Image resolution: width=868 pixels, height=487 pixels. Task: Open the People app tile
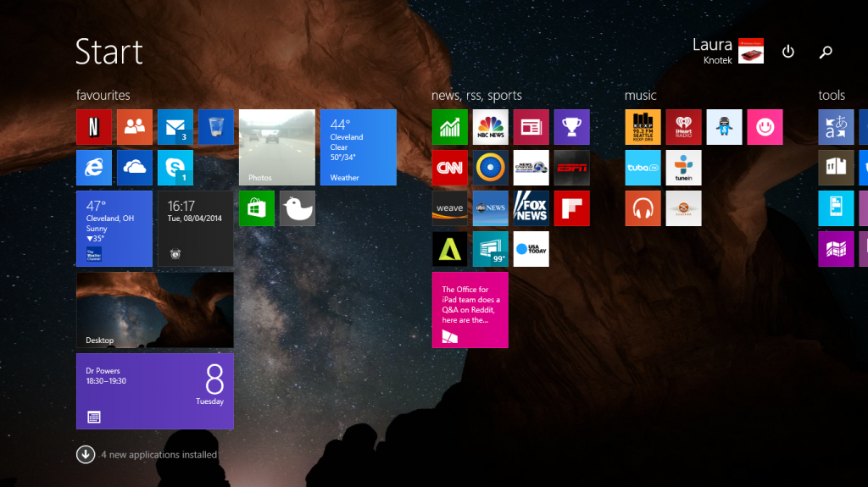[x=135, y=127]
